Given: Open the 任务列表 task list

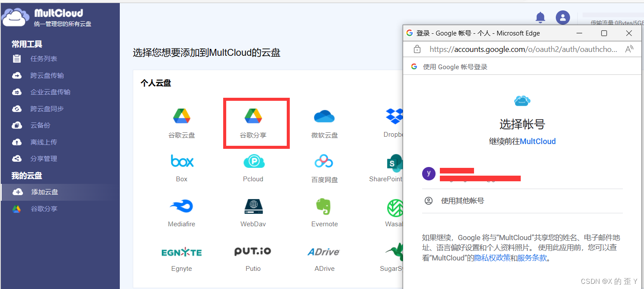Looking at the screenshot, I should (44, 59).
